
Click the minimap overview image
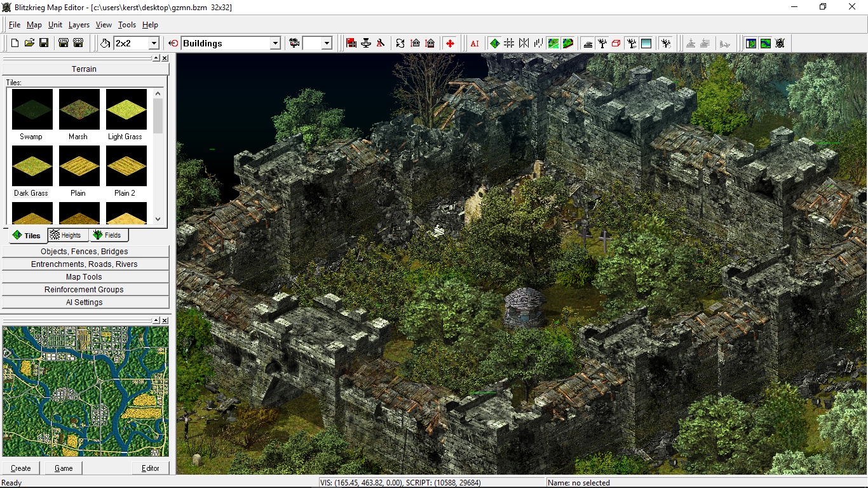[x=86, y=391]
